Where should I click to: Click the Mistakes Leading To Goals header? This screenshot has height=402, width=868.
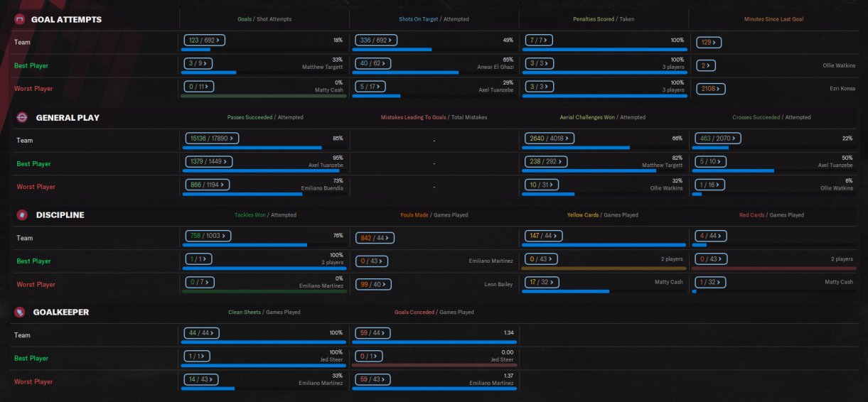[x=434, y=117]
